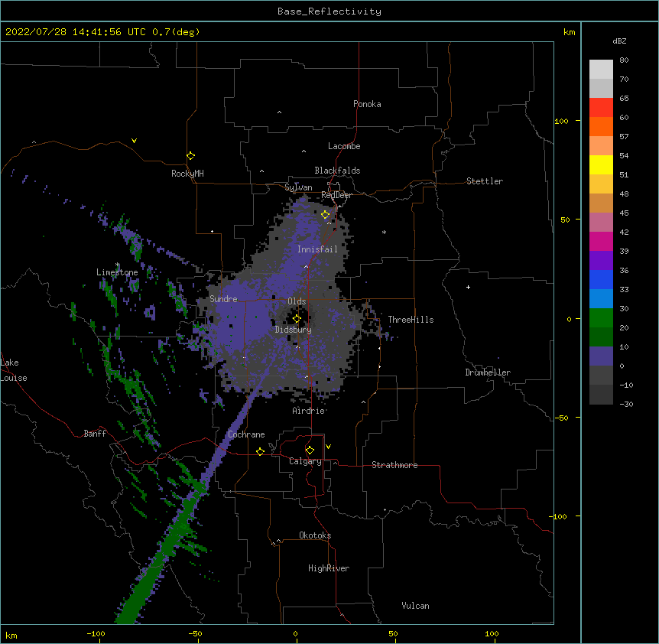This screenshot has height=644, width=659.
Task: Click the Banff town label
Action: click(x=95, y=434)
